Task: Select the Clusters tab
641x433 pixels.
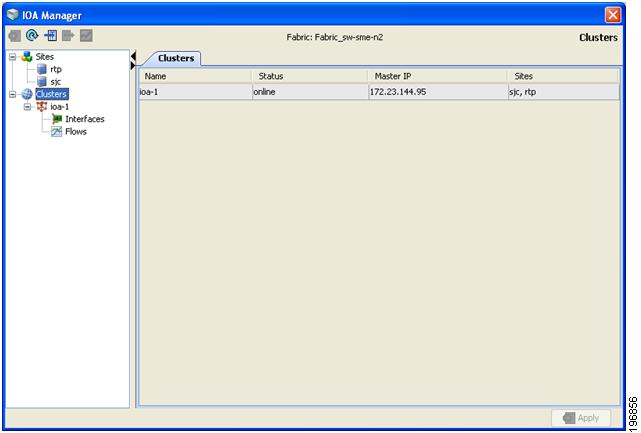Action: click(176, 58)
